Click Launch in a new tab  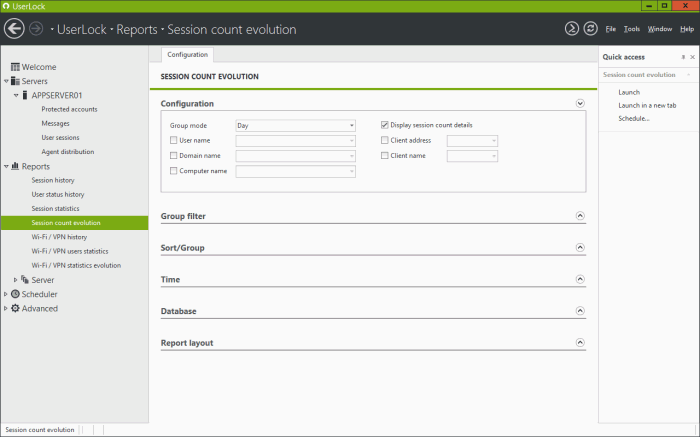click(x=647, y=105)
